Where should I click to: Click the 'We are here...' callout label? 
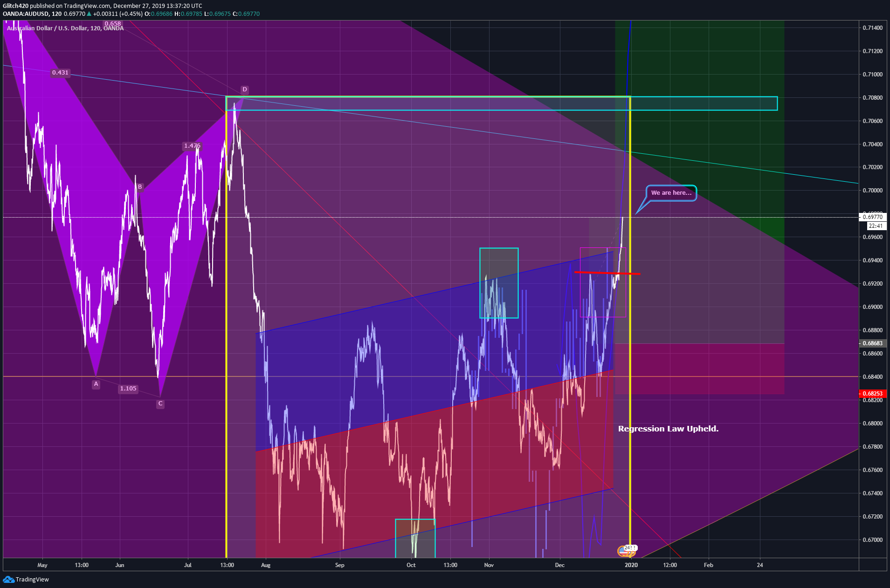671,193
